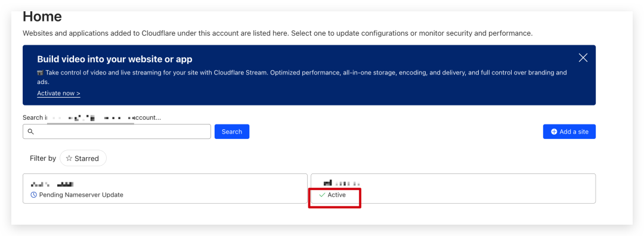
Task: Click the video camera emoji in banner
Action: [x=40, y=73]
